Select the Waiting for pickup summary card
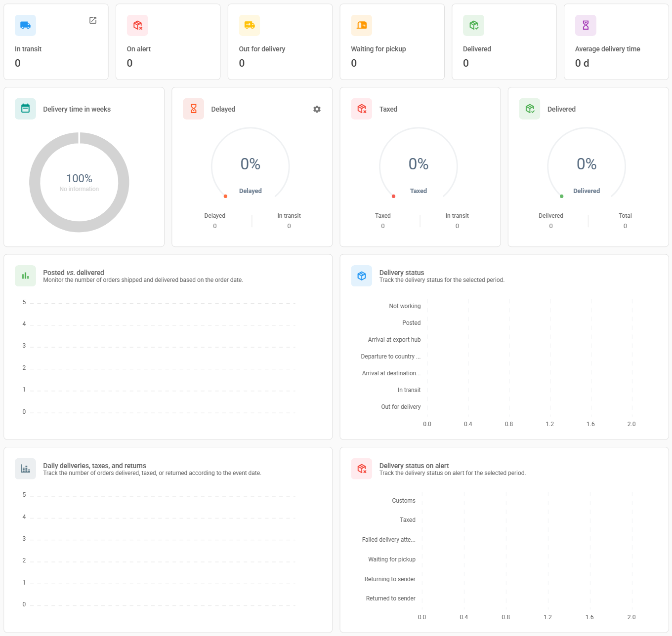 [x=392, y=42]
